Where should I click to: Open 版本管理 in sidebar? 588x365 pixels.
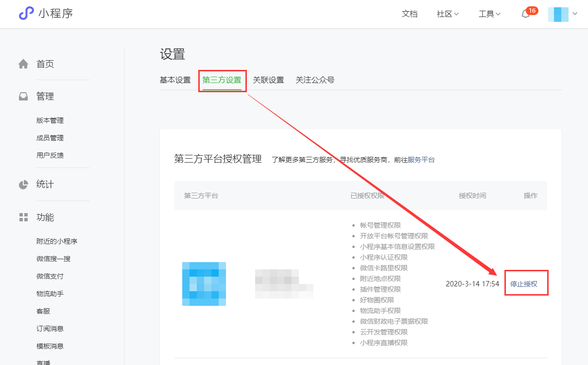tap(50, 120)
